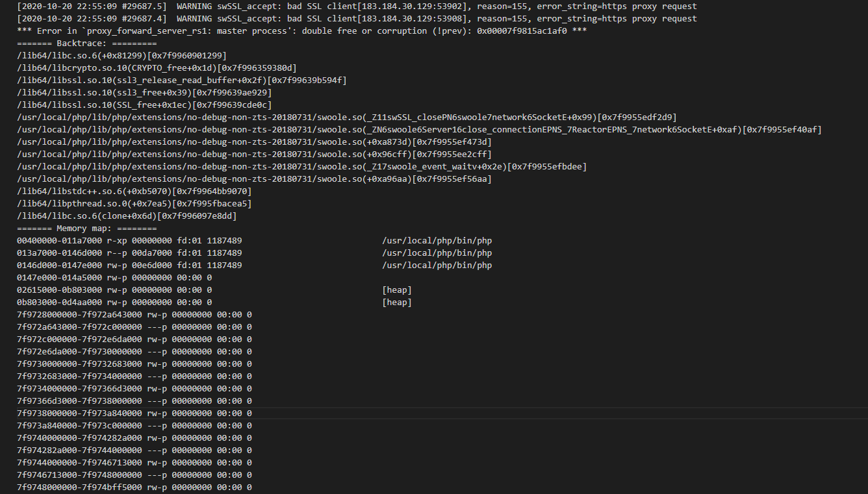Click the 7f9732683000-7f9734000000 ---p row
The width and height of the screenshot is (868, 494).
tap(134, 377)
